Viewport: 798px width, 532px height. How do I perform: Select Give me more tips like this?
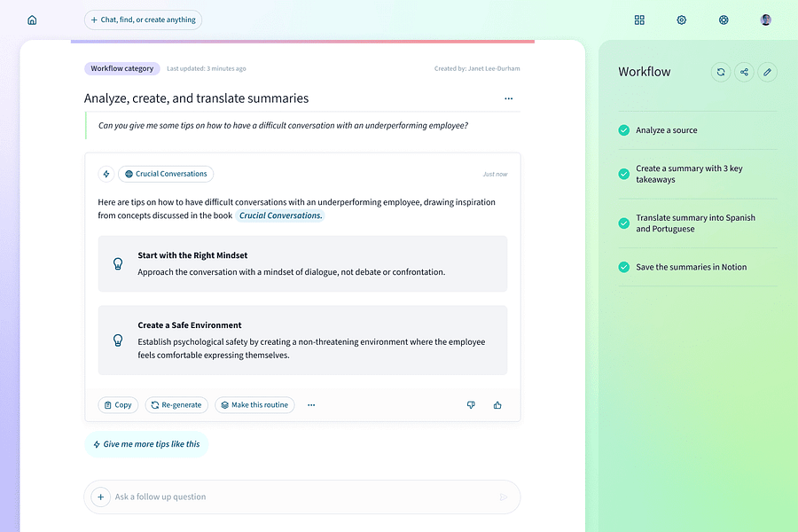[146, 443]
